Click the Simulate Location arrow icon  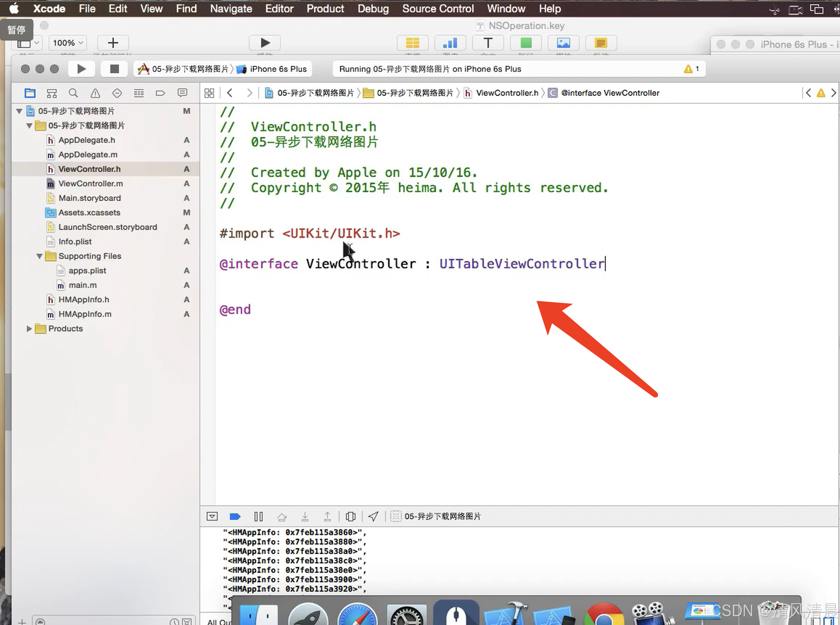(x=373, y=516)
